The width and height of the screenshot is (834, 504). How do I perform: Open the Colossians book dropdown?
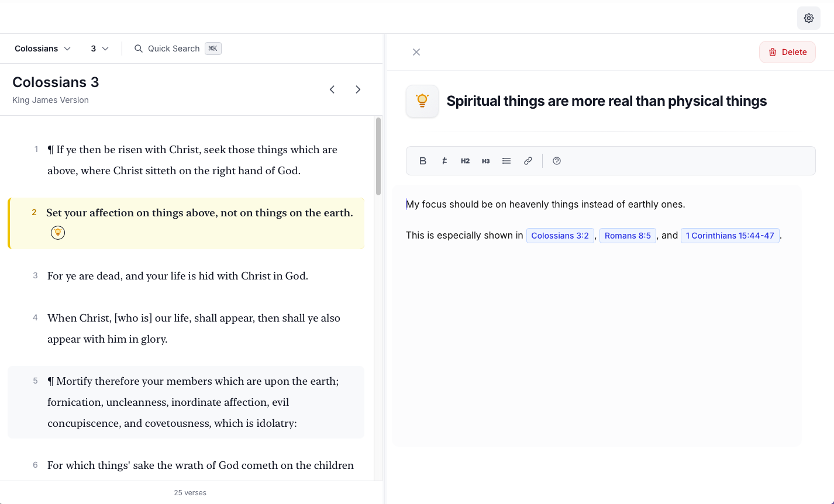coord(42,49)
